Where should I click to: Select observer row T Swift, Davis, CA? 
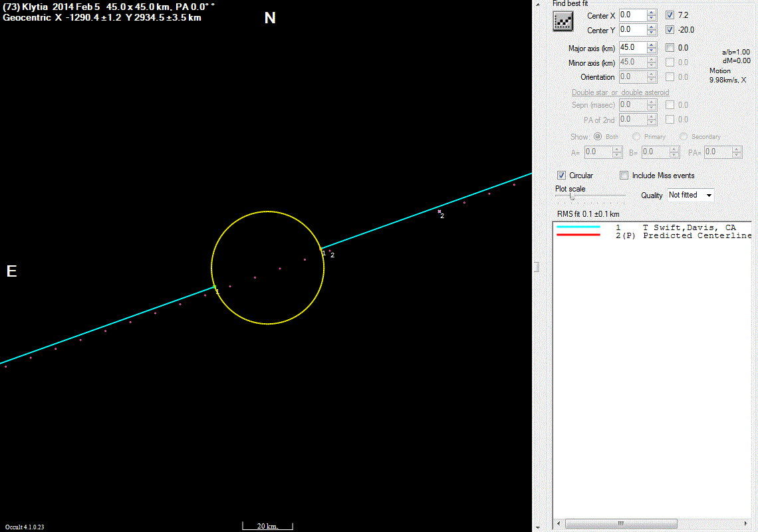(x=652, y=227)
